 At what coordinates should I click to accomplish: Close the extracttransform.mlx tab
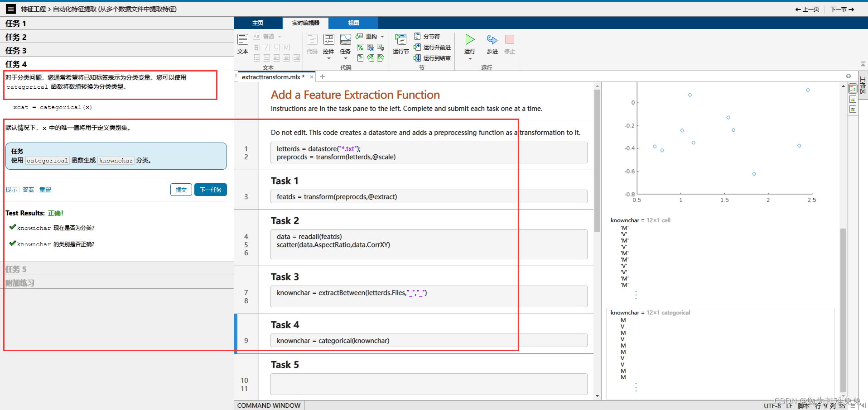click(x=312, y=77)
